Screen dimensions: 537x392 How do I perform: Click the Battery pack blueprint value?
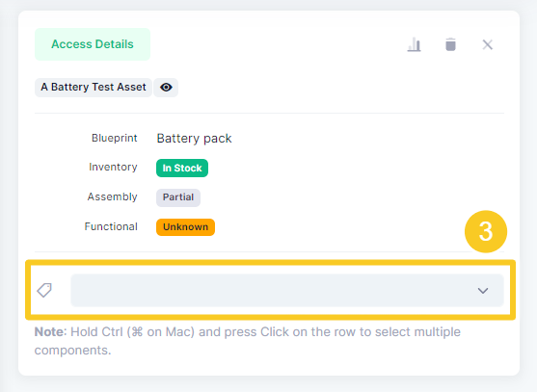[194, 138]
